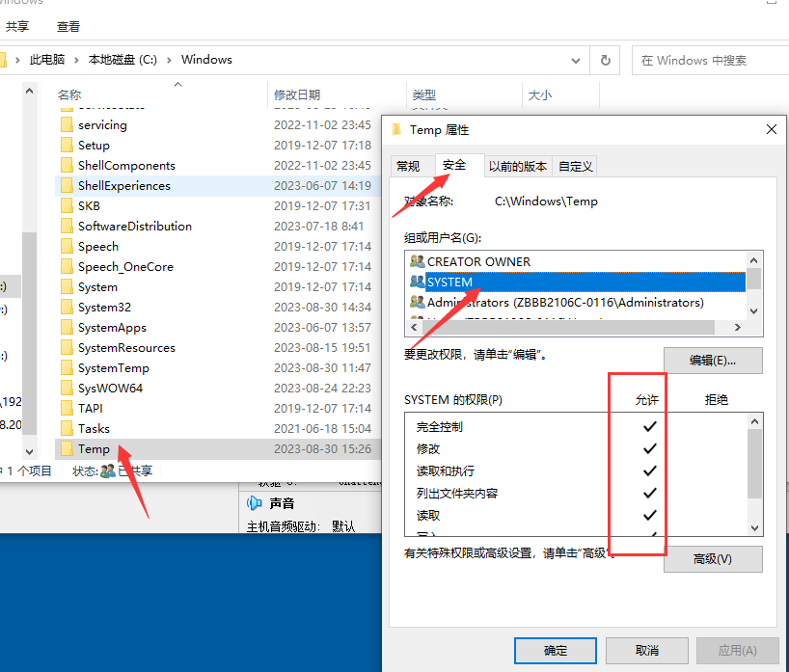Click up arrow of explorer navigation scrollbar

click(29, 91)
